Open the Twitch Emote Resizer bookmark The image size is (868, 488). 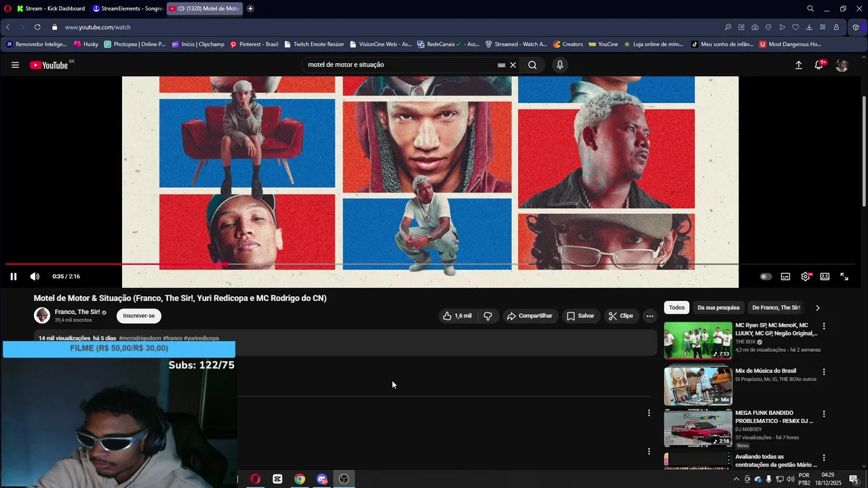314,44
